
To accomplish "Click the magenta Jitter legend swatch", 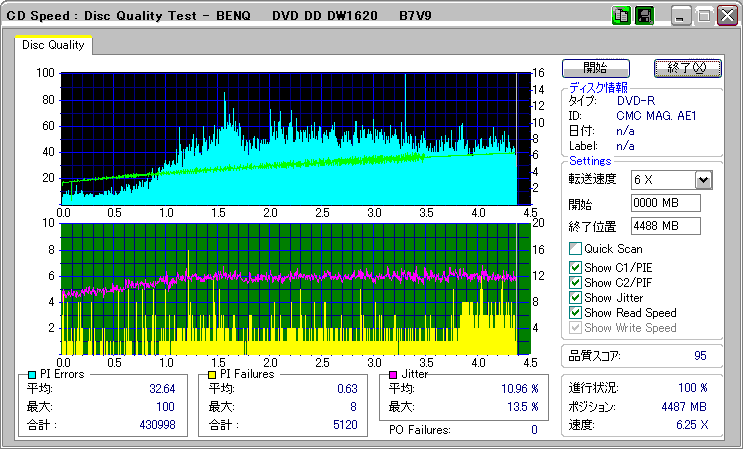I will point(394,374).
